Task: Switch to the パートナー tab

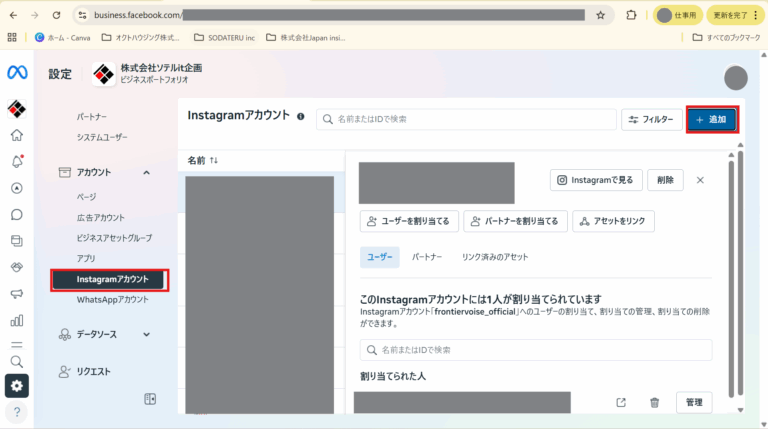Action: coord(427,257)
